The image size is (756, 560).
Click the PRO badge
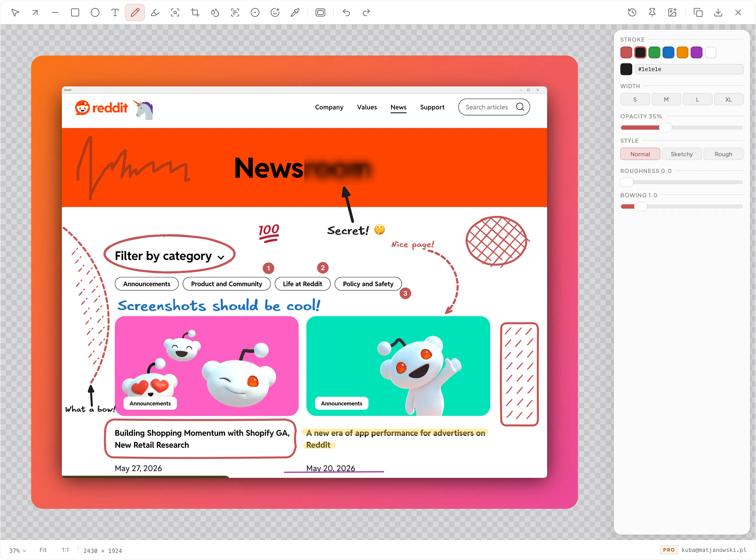(x=669, y=550)
